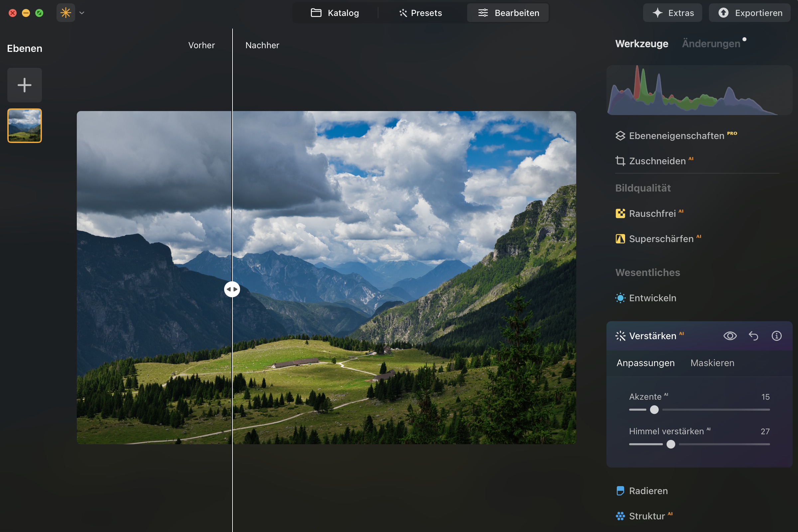Screen dimensions: 798x532
Task: Toggle preview visibility with the eye icon
Action: pyautogui.click(x=730, y=336)
